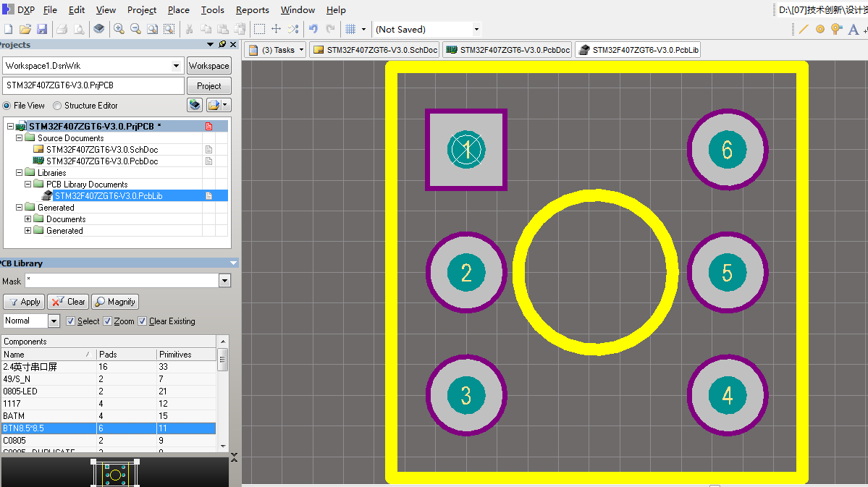This screenshot has width=868, height=487.
Task: Redo the last undone action
Action: click(331, 30)
